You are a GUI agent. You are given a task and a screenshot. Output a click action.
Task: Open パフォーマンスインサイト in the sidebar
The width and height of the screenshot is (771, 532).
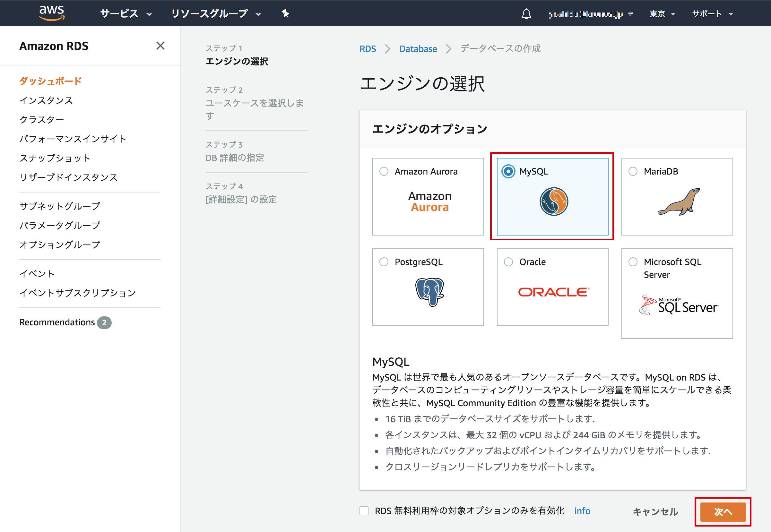click(x=73, y=139)
